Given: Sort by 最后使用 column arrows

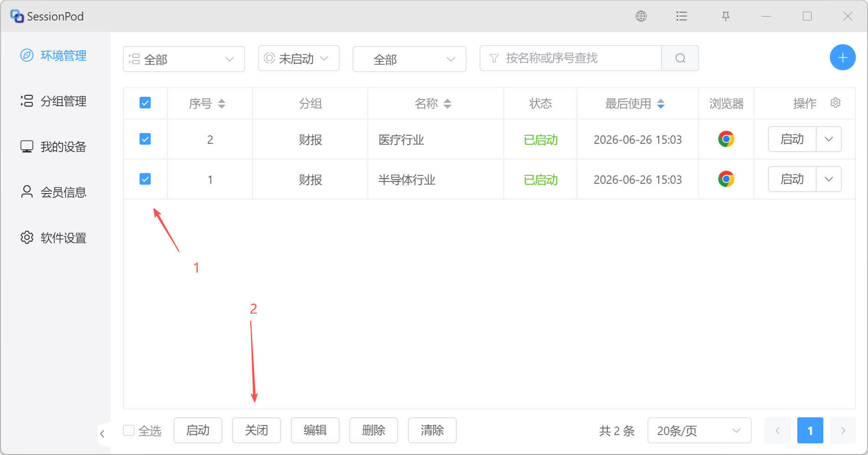Looking at the screenshot, I should 661,103.
